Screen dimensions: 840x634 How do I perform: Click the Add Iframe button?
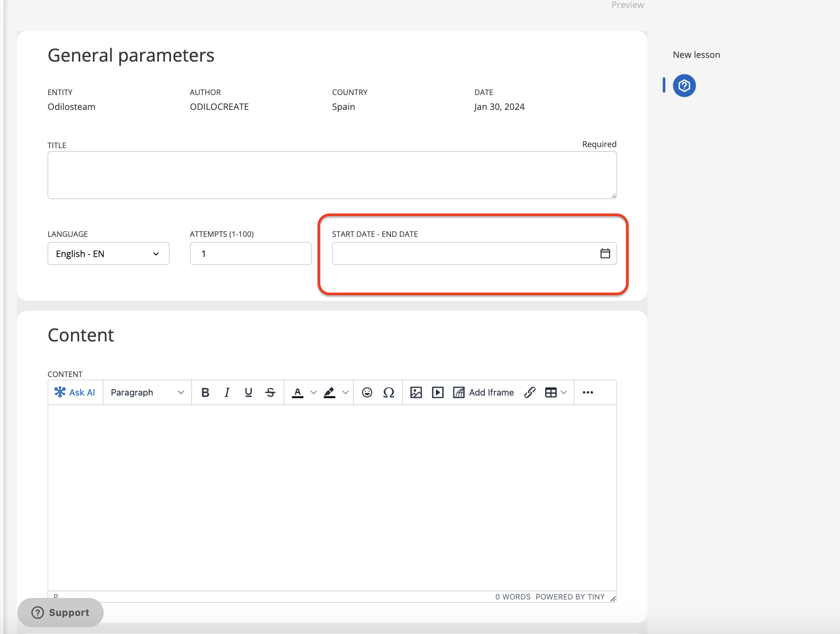tap(484, 392)
